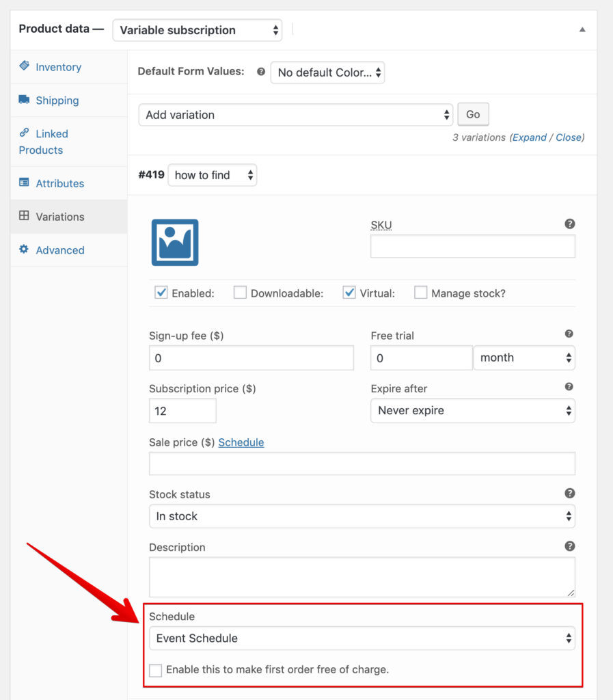The width and height of the screenshot is (613, 700).
Task: Check the Downloadable checkbox
Action: [240, 293]
